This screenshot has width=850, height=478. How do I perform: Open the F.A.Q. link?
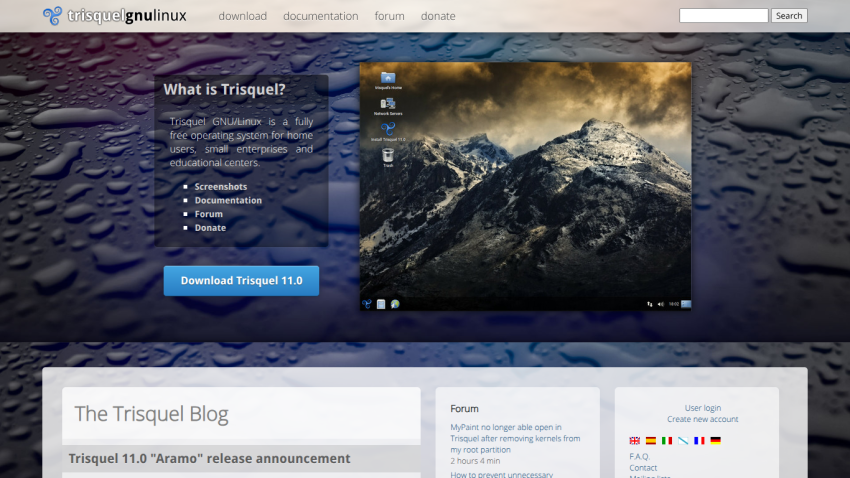(639, 456)
